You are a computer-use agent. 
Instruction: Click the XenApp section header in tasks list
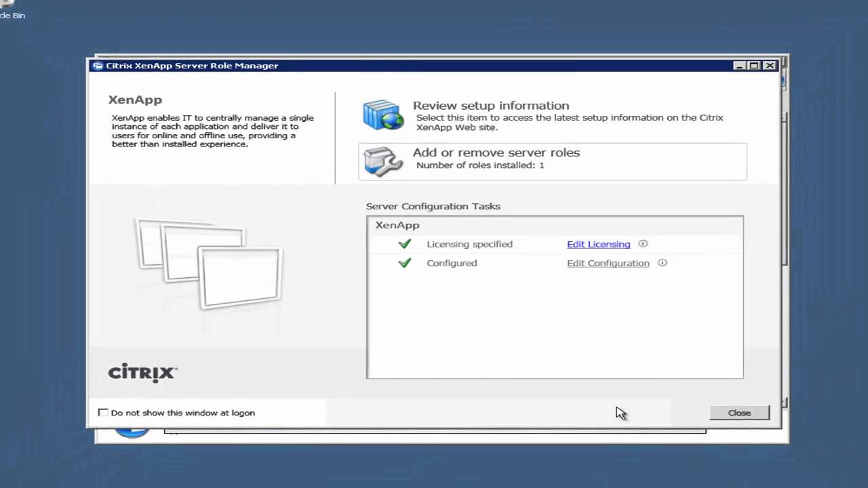[x=397, y=225]
